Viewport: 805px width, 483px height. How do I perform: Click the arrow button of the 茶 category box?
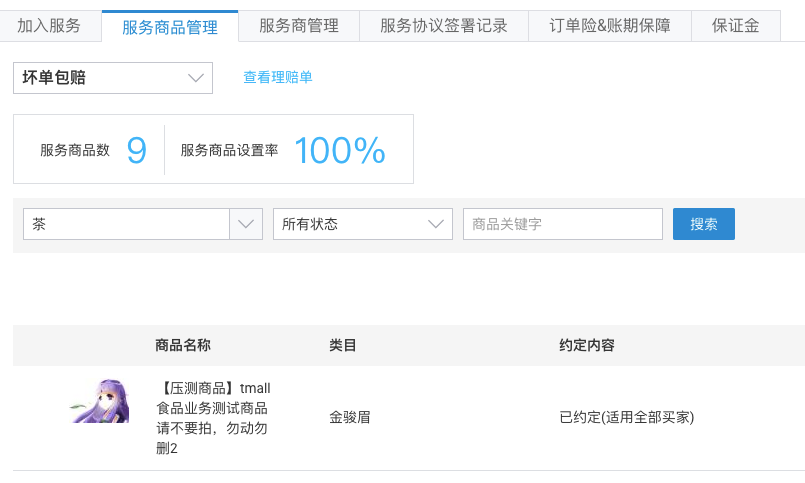[x=246, y=224]
